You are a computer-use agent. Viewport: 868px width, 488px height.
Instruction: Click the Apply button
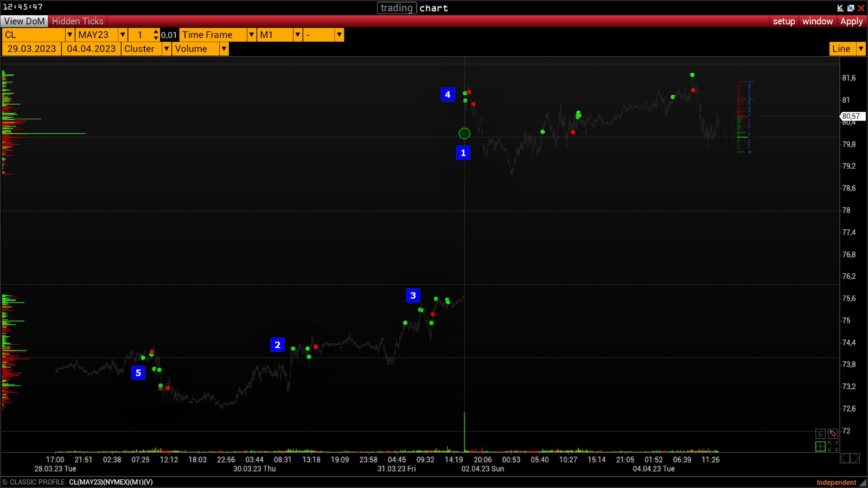(x=852, y=21)
